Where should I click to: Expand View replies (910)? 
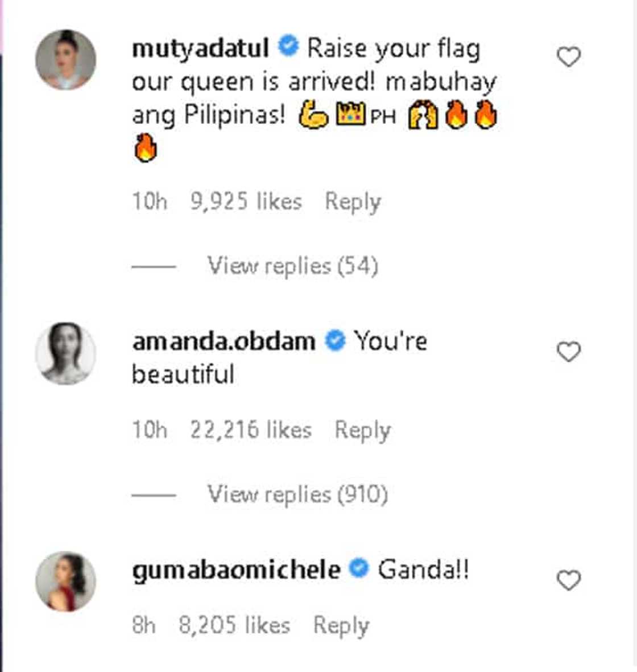[297, 494]
